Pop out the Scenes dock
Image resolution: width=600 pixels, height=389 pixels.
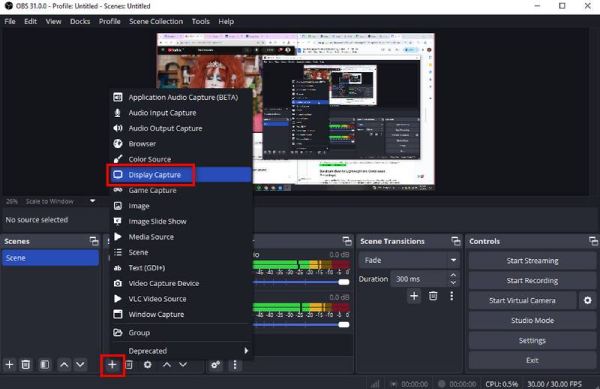(x=94, y=241)
